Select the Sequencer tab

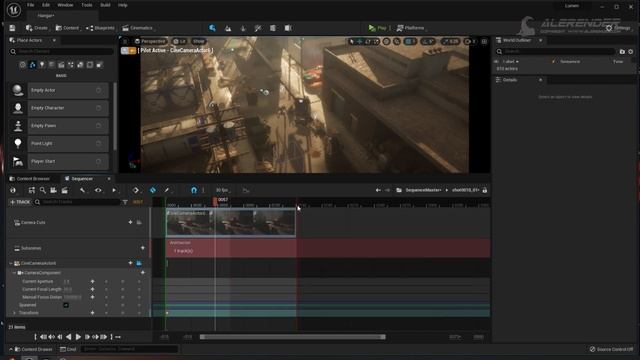point(82,179)
